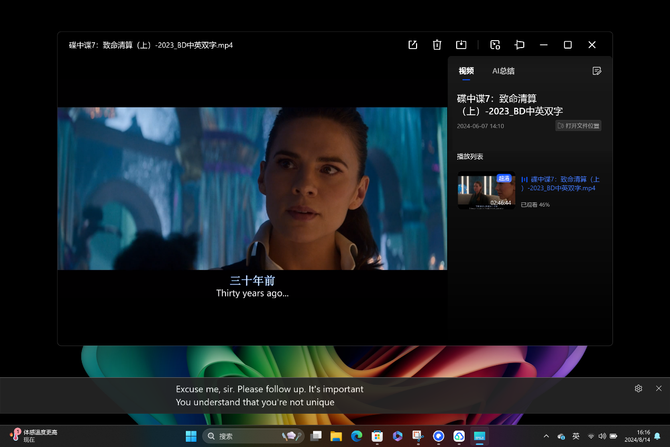Click the battery icon in system tray
670x447 pixels.
(x=614, y=436)
